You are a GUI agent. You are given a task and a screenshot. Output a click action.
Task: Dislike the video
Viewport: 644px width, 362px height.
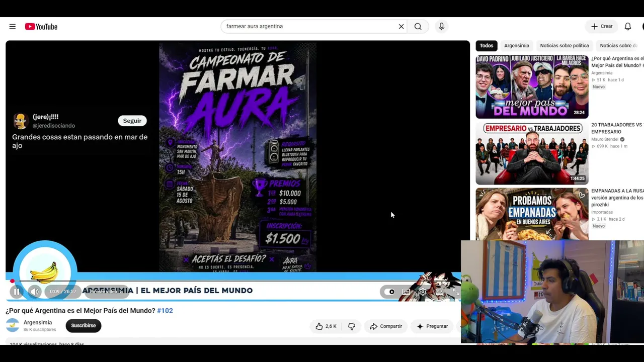(352, 326)
